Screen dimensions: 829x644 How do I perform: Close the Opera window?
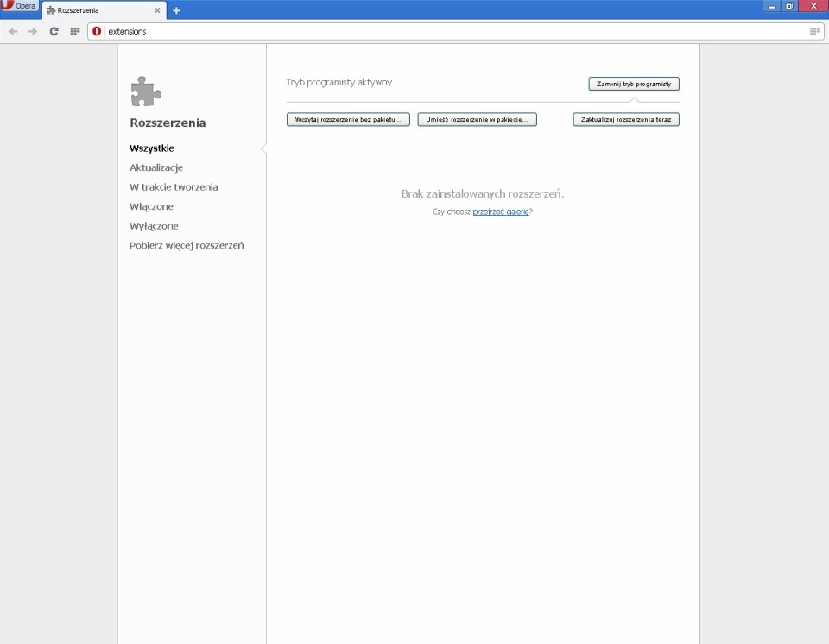coord(813,6)
